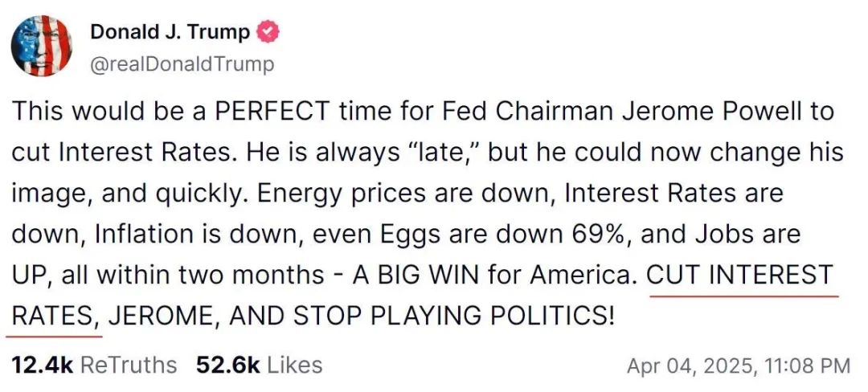868x392 pixels.
Task: Open the flag-themed profile avatar
Action: (42, 47)
